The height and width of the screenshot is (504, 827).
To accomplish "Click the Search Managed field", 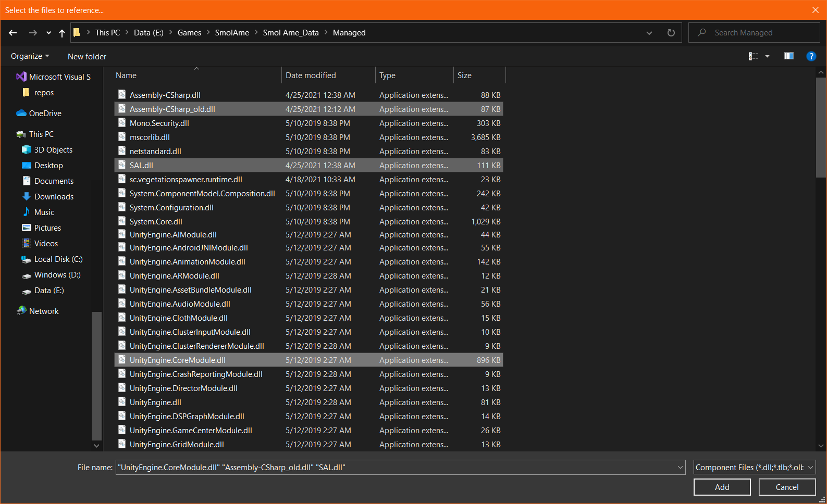I will click(754, 33).
